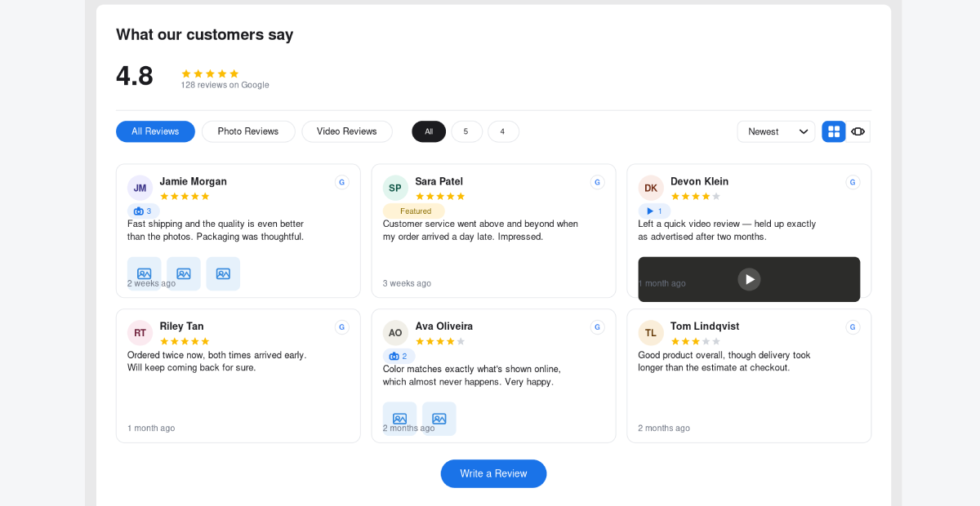Click the Google icon on Ava Oliveira's review
This screenshot has width=980, height=506.
598,327
